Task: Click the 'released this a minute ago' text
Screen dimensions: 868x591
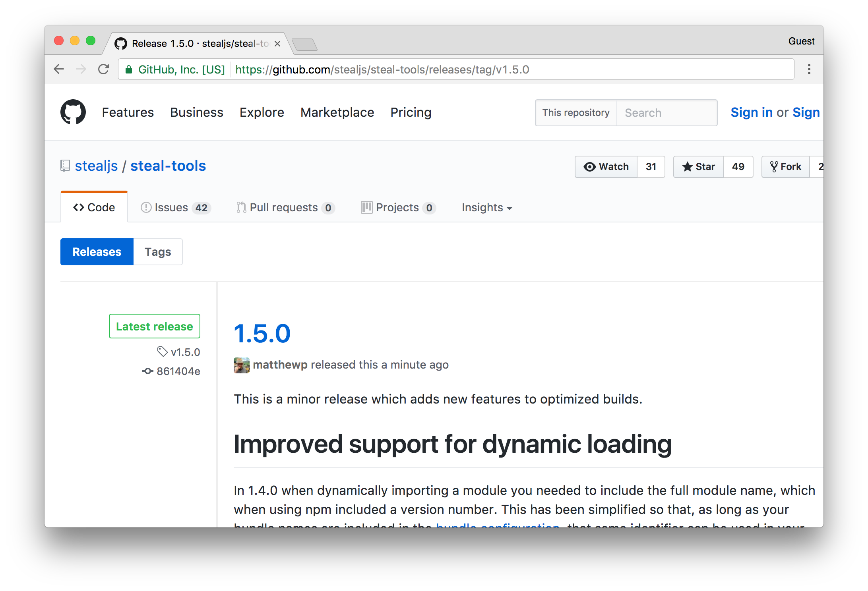Action: (380, 365)
